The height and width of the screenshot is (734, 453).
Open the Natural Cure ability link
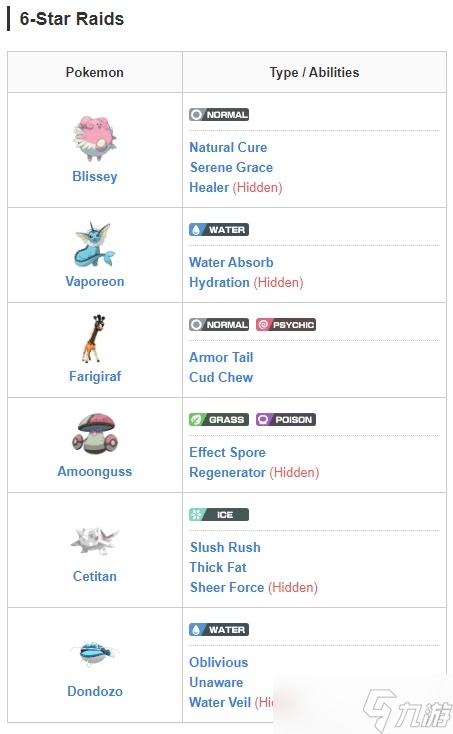click(228, 147)
